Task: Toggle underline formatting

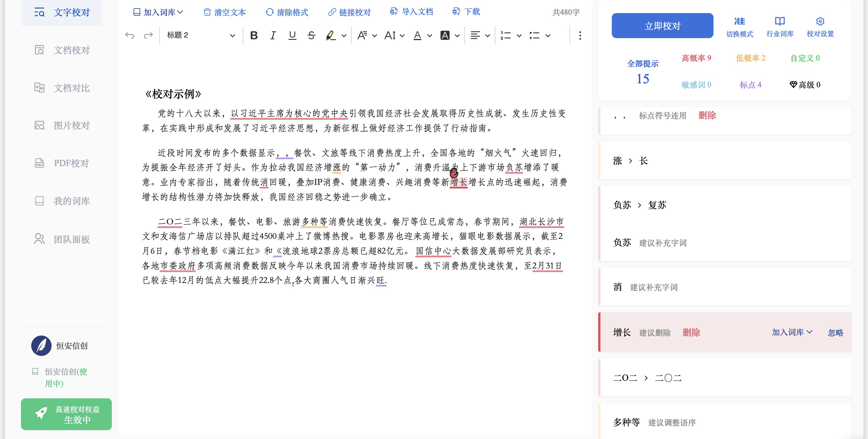Action: click(292, 35)
